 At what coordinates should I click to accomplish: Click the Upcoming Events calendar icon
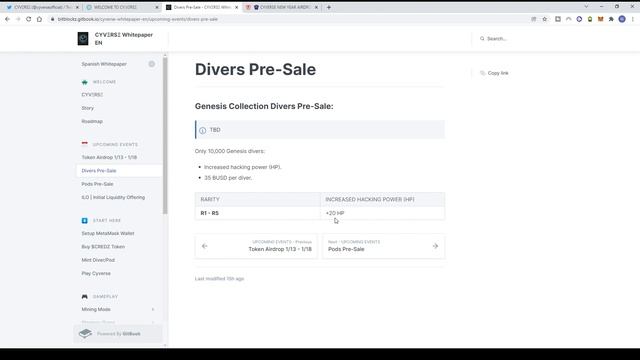84,144
